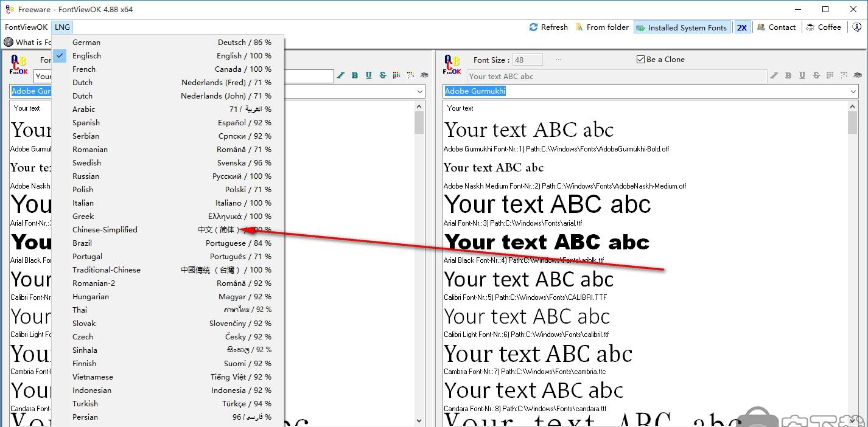Uncheck the Be a Clone checkbox
This screenshot has height=427, width=868.
click(640, 60)
